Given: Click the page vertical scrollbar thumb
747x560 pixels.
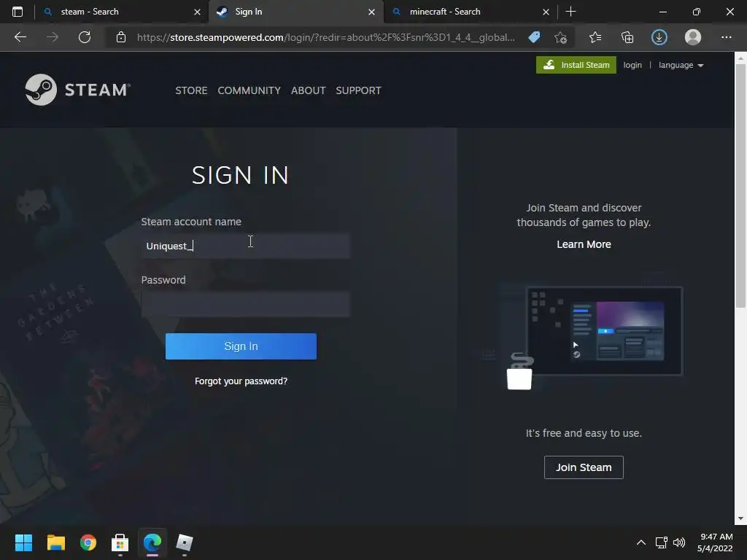Looking at the screenshot, I should click(740, 186).
